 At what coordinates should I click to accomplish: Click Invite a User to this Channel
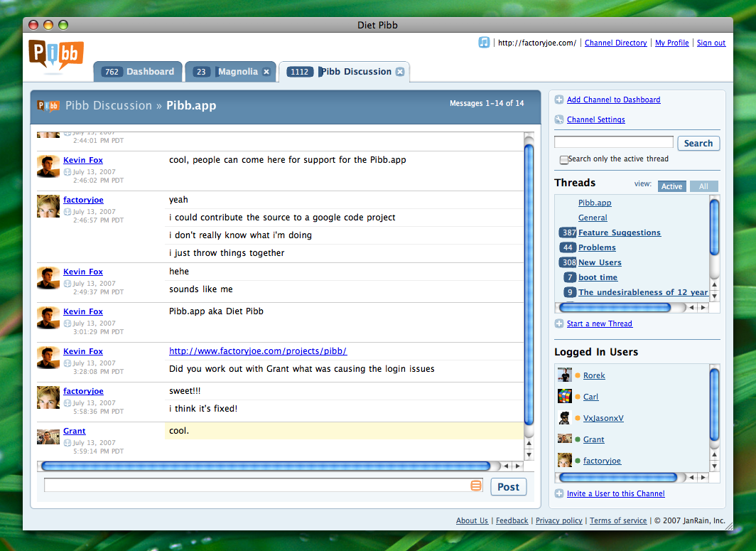(x=616, y=493)
